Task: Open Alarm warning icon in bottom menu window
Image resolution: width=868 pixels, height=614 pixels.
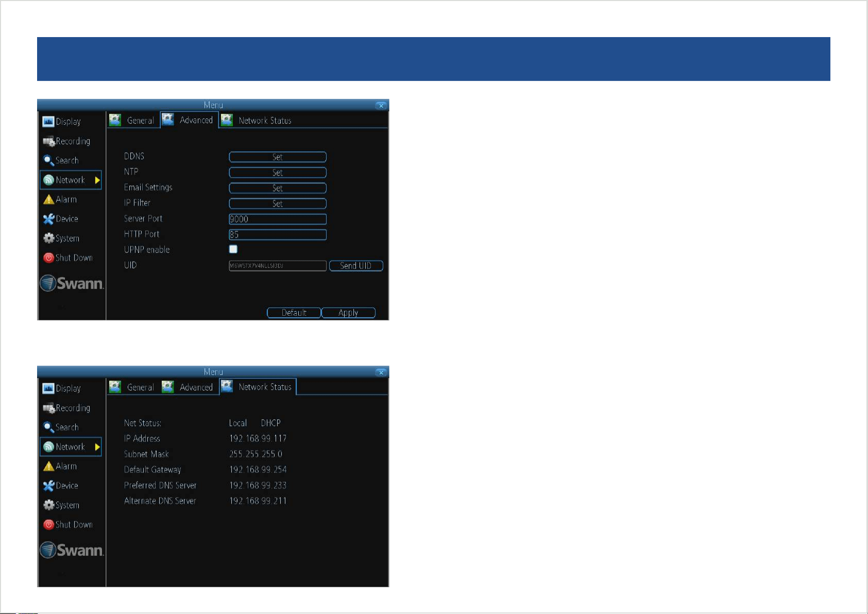Action: pyautogui.click(x=49, y=466)
